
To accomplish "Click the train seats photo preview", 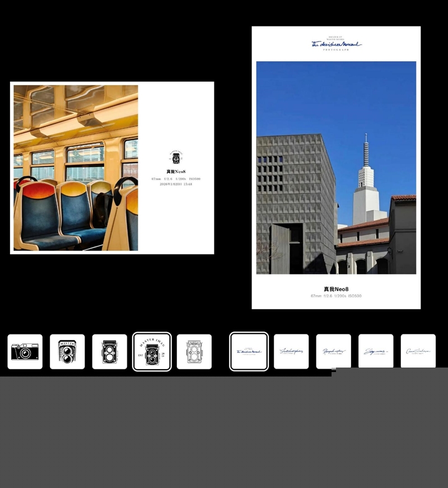I will [x=76, y=168].
